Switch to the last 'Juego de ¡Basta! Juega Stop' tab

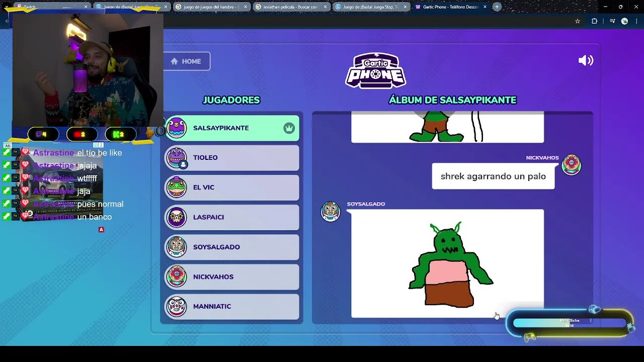[370, 7]
